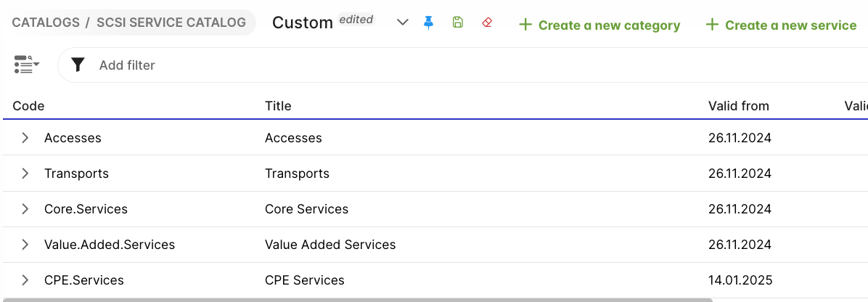
Task: Open the Custom view dropdown arrow
Action: point(404,23)
